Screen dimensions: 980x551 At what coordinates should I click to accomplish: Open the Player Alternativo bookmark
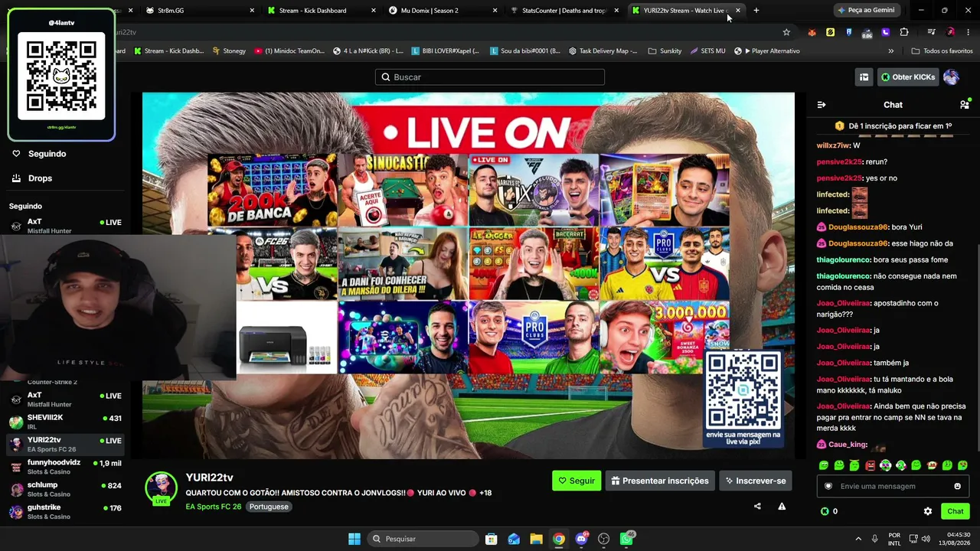[766, 51]
